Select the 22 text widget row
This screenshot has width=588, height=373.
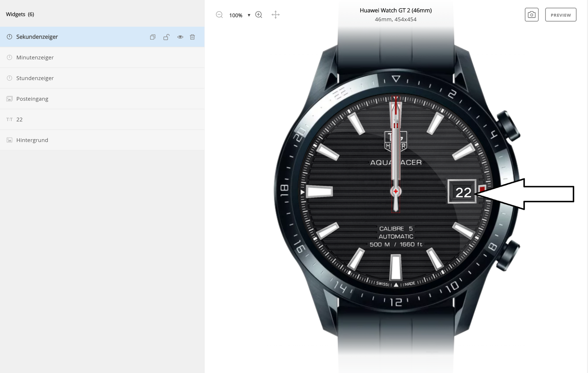pyautogui.click(x=102, y=119)
